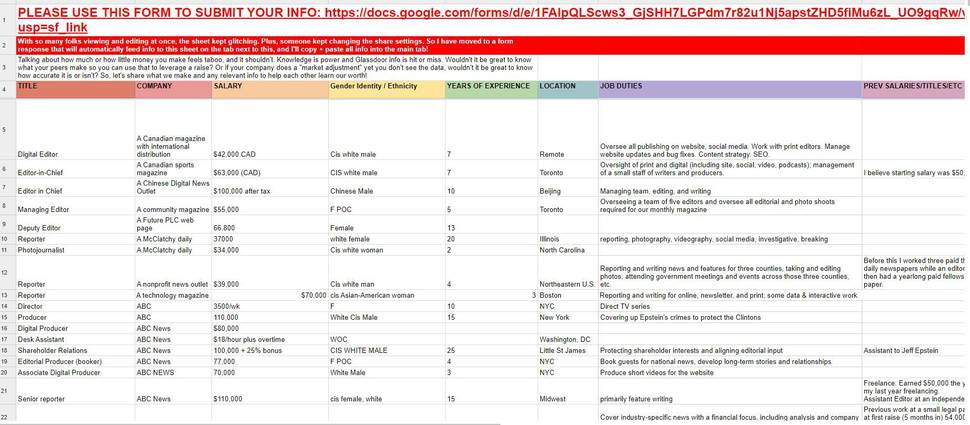Click the 'North Carolina' location cell
This screenshot has width=970, height=425.
tap(568, 250)
